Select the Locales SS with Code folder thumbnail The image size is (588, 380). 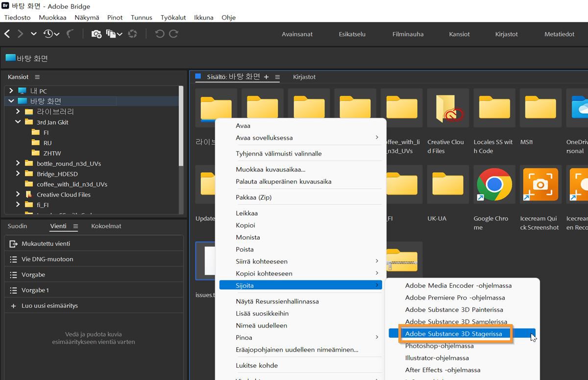(494, 108)
